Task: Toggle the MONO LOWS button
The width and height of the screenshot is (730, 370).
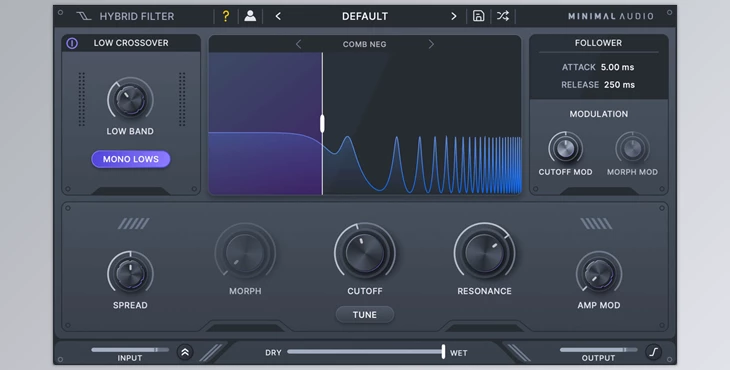Action: coord(131,159)
